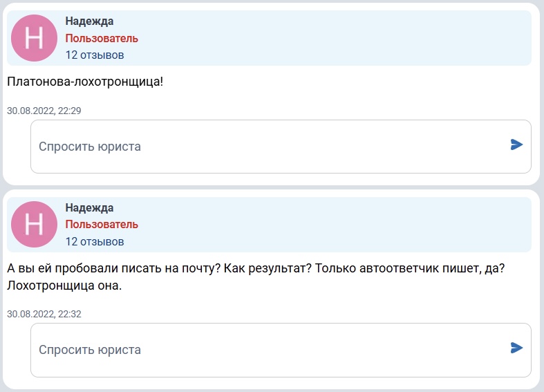The image size is (544, 392).
Task: Open "12 отзывов" in the Платонова-лохотронщица comment
Action: pos(95,55)
